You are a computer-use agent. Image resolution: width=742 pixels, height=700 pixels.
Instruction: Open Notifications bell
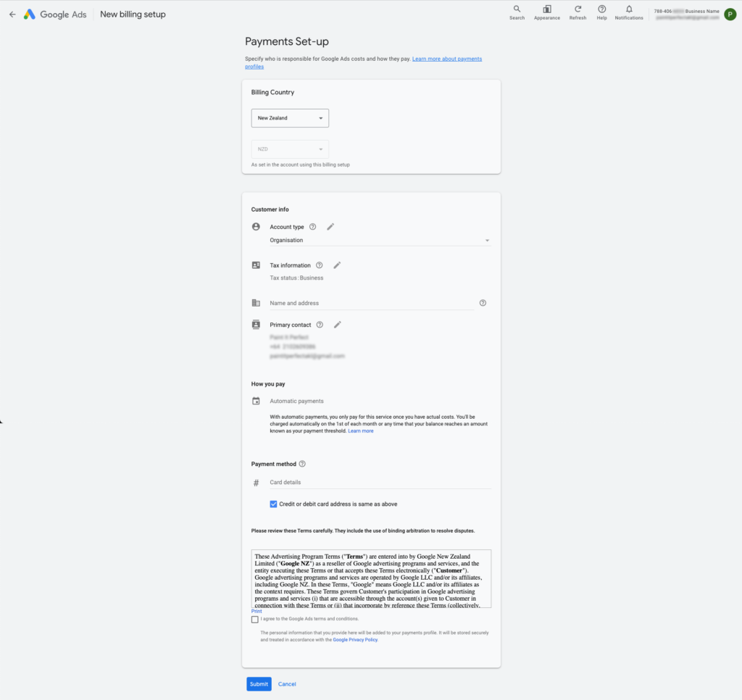tap(629, 9)
